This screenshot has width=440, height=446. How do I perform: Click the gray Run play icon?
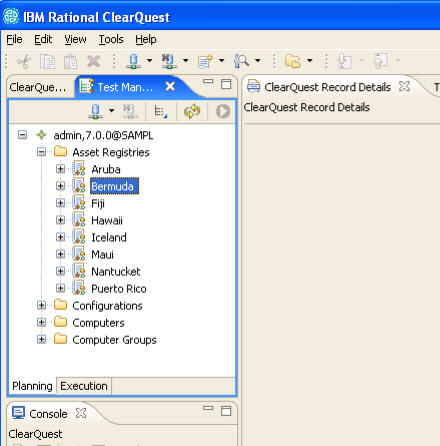(x=223, y=111)
